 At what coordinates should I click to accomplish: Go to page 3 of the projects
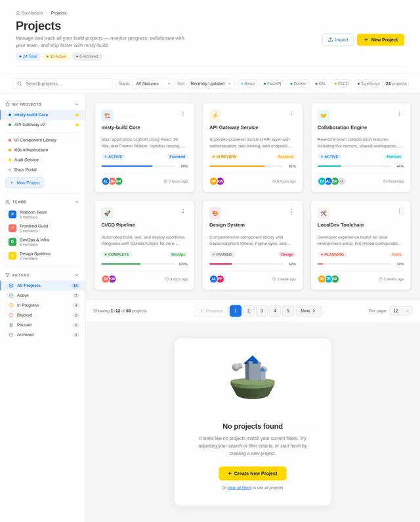pos(262,311)
